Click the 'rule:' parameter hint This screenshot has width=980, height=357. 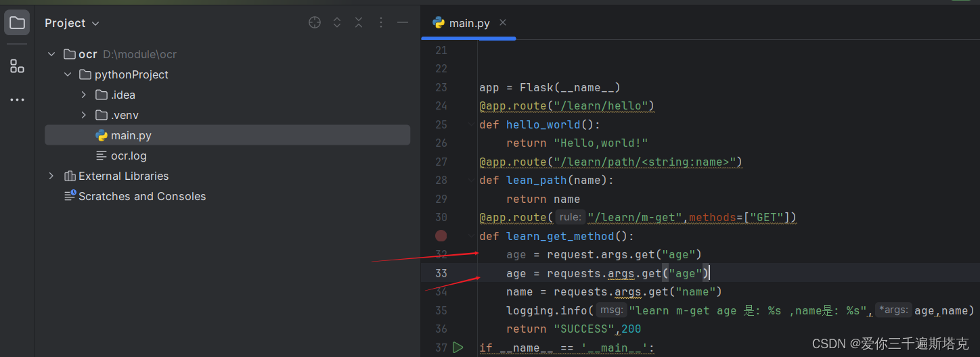571,217
